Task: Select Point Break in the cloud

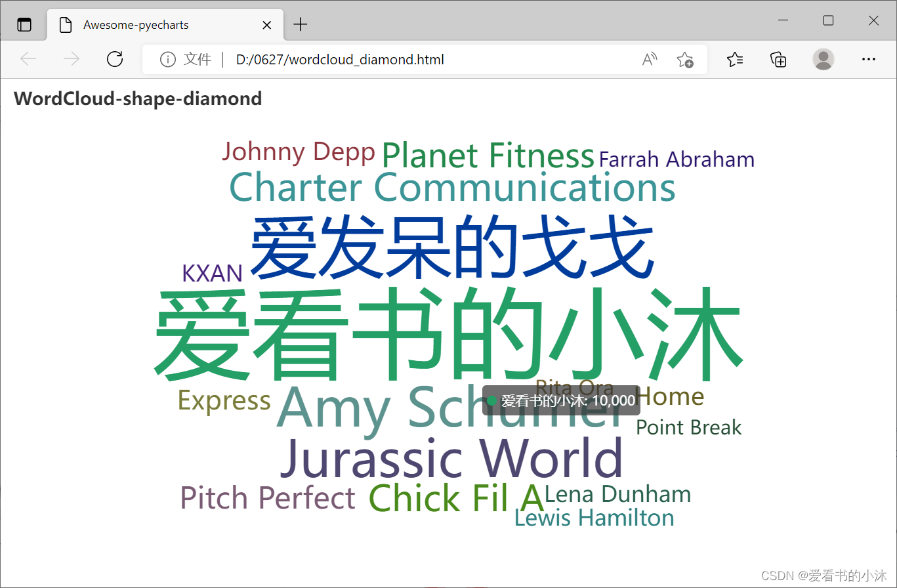Action: tap(689, 428)
